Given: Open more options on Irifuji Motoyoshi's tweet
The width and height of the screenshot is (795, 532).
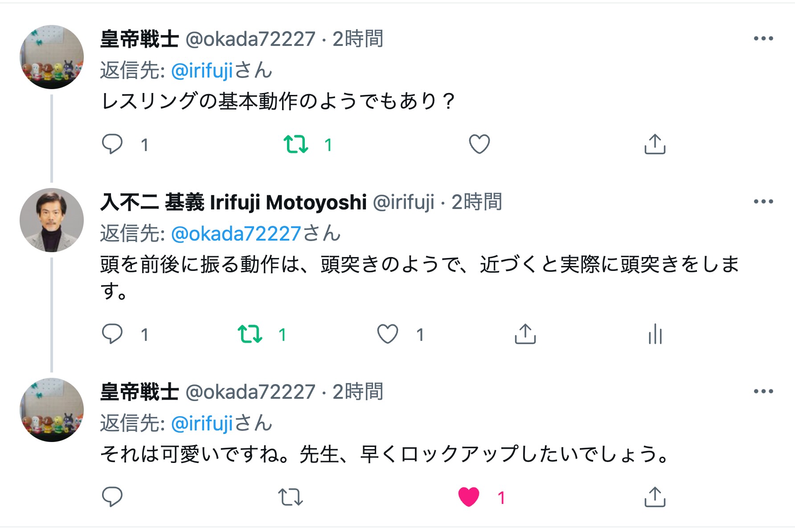Looking at the screenshot, I should click(763, 202).
